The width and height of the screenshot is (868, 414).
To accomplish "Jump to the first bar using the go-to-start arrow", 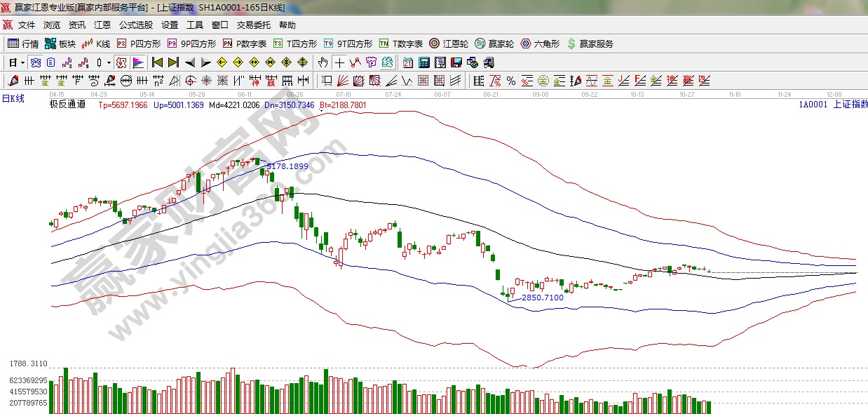I will (x=157, y=62).
